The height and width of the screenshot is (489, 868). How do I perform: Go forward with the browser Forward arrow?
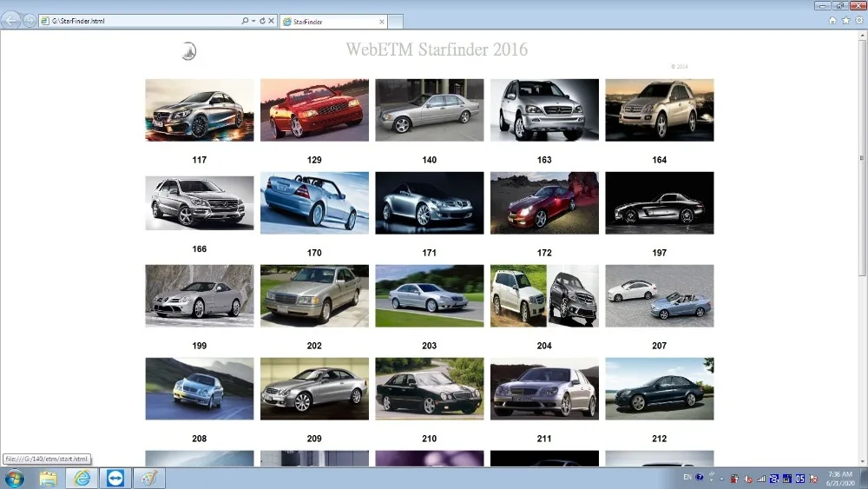[30, 21]
